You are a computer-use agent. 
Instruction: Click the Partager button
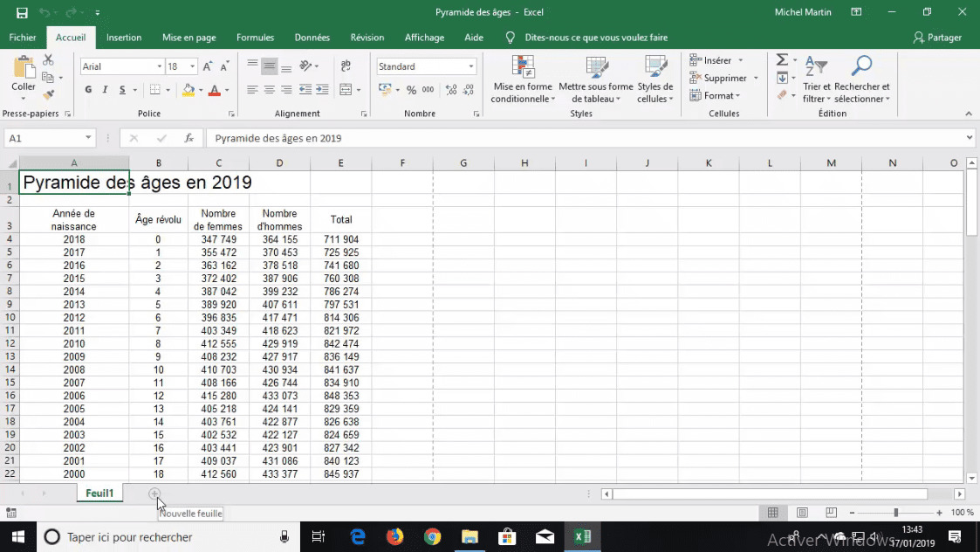click(x=937, y=38)
